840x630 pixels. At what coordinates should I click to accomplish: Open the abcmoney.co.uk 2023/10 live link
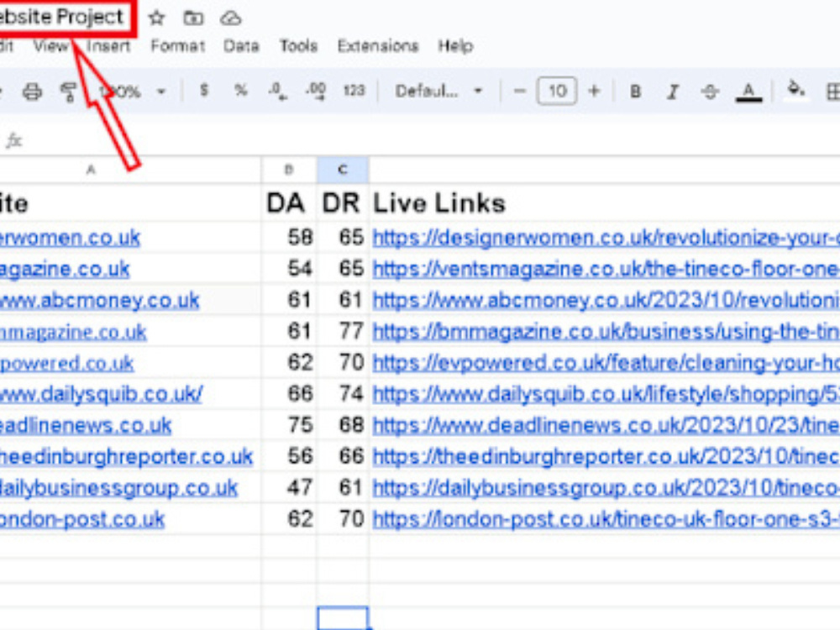(x=606, y=300)
